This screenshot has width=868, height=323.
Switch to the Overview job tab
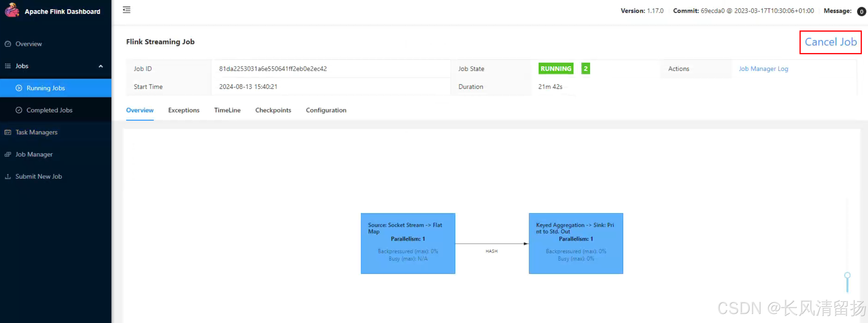click(x=140, y=110)
